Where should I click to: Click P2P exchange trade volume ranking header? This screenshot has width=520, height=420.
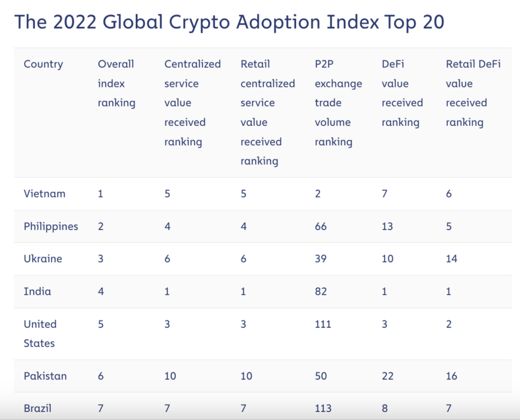[x=338, y=103]
